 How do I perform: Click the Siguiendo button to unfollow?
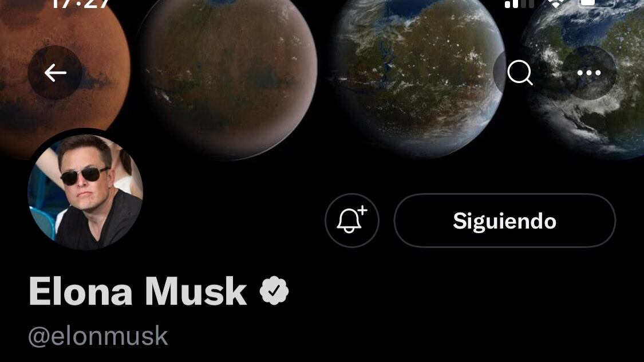point(505,221)
